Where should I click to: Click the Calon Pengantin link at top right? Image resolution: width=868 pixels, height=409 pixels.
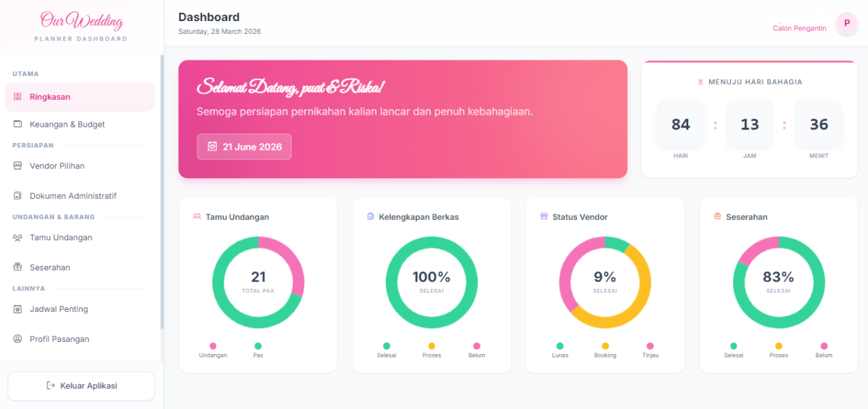pyautogui.click(x=800, y=27)
